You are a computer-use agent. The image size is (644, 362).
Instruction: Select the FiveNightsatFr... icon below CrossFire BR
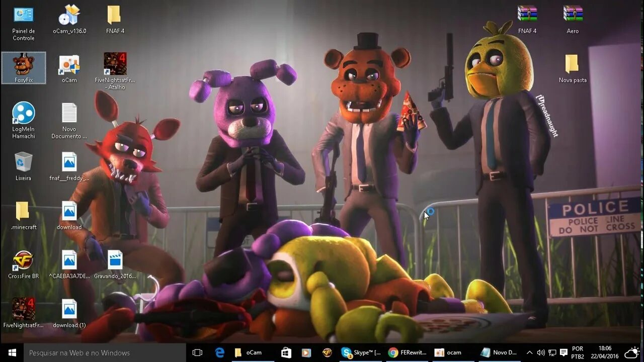coord(23,313)
